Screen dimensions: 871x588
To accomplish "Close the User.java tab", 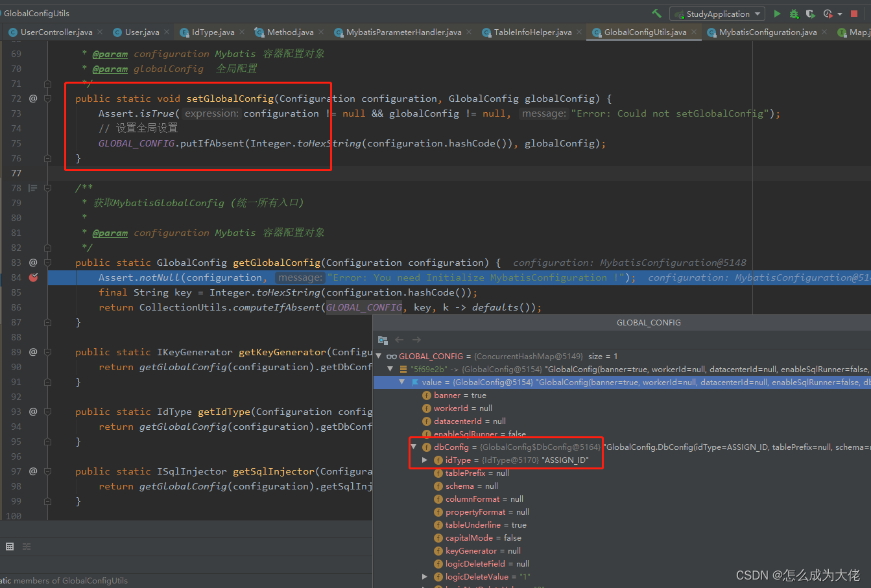I will [166, 32].
